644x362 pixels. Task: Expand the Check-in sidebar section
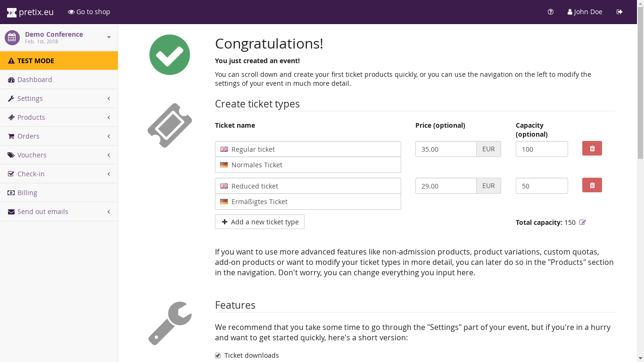click(x=59, y=174)
